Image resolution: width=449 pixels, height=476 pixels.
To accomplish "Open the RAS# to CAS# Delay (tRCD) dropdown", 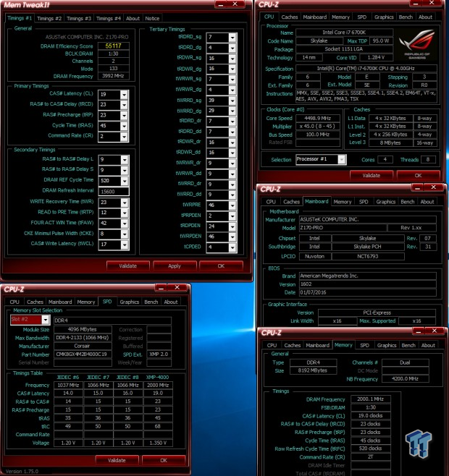I will coord(124,105).
